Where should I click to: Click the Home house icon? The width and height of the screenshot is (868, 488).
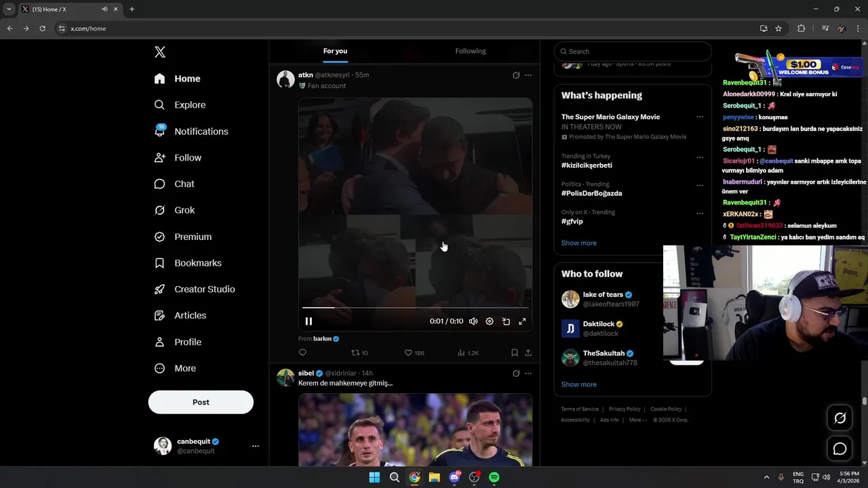point(159,79)
